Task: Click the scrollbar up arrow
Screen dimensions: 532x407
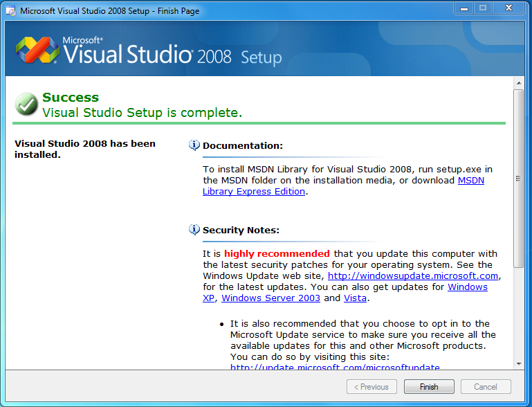Action: [519, 83]
